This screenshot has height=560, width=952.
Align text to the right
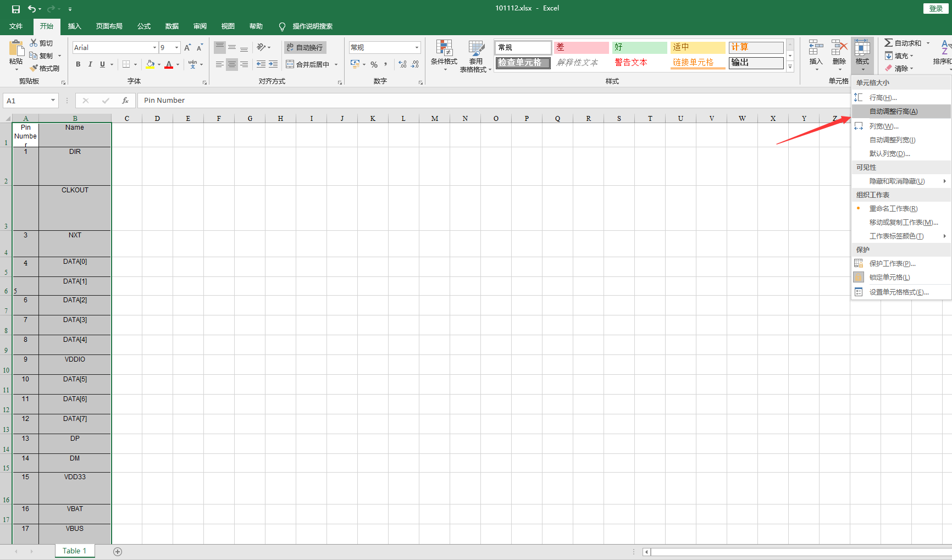tap(244, 64)
